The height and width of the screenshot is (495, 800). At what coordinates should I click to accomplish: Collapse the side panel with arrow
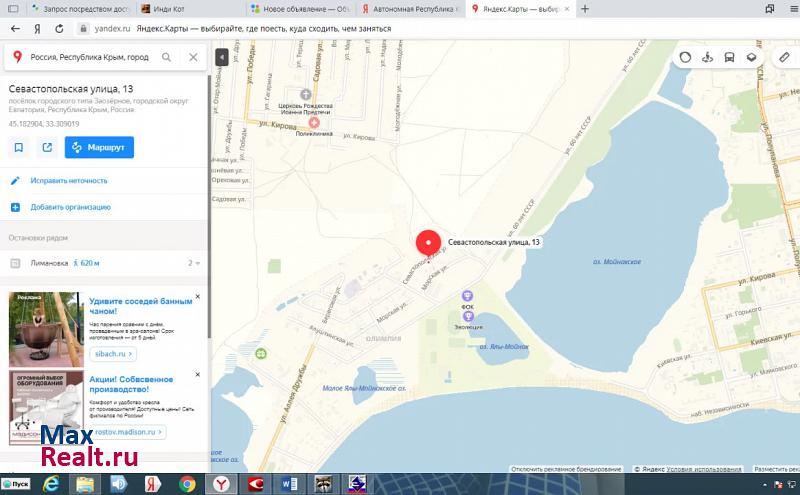pos(221,57)
